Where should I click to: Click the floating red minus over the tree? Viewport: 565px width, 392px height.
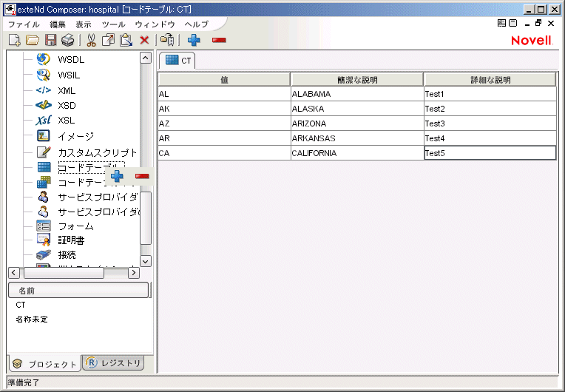pyautogui.click(x=142, y=176)
